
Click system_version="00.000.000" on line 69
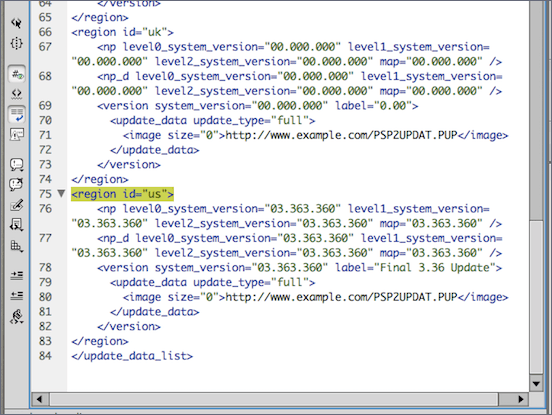(x=241, y=106)
